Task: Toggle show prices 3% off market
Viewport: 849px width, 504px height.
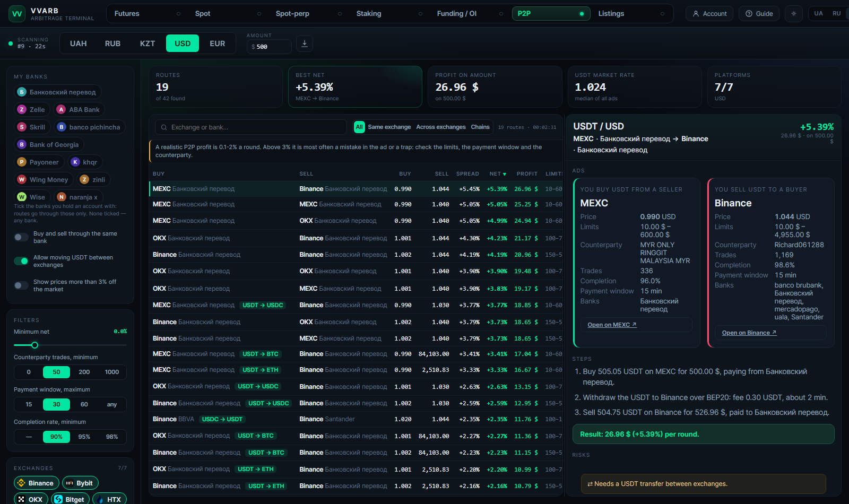Action: point(21,285)
